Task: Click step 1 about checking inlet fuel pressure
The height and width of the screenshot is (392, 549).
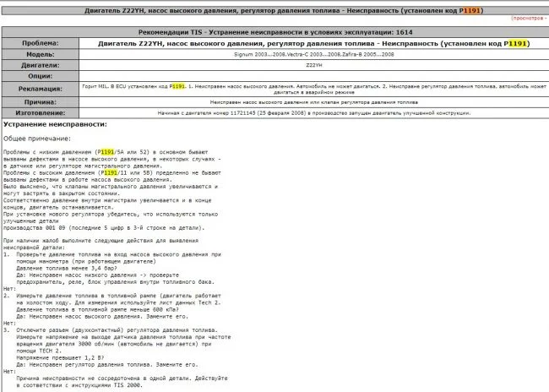Action: 118,253
